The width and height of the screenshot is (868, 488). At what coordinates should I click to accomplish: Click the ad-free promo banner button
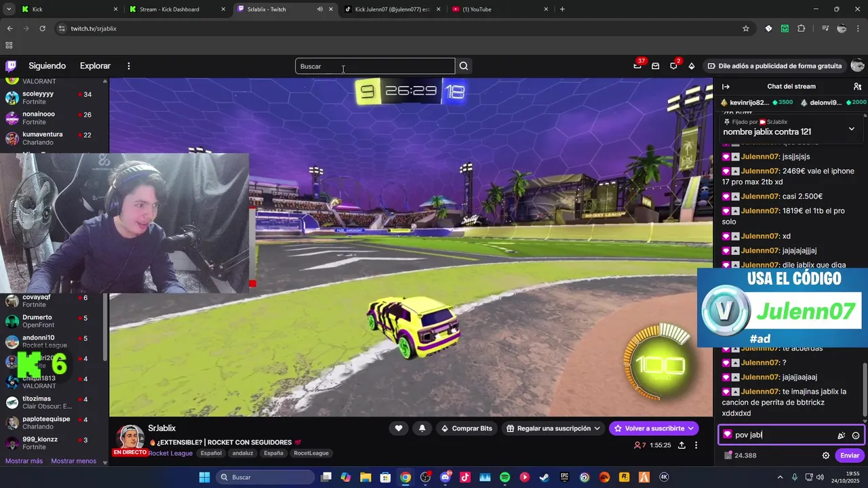(x=774, y=66)
